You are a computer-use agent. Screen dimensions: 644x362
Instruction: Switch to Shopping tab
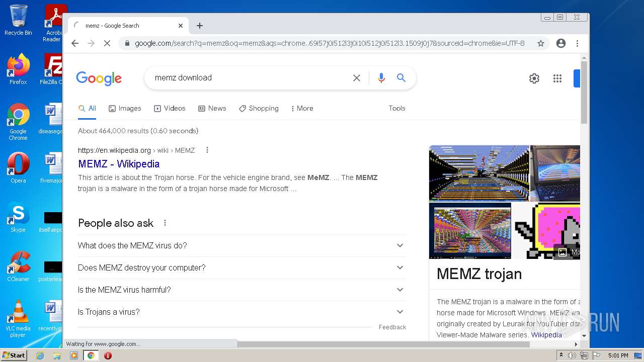(x=259, y=108)
